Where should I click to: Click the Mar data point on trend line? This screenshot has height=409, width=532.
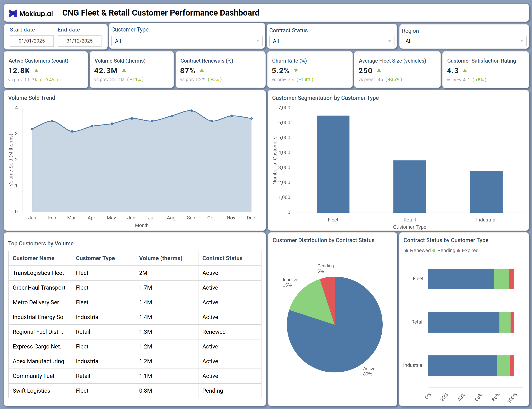[72, 131]
